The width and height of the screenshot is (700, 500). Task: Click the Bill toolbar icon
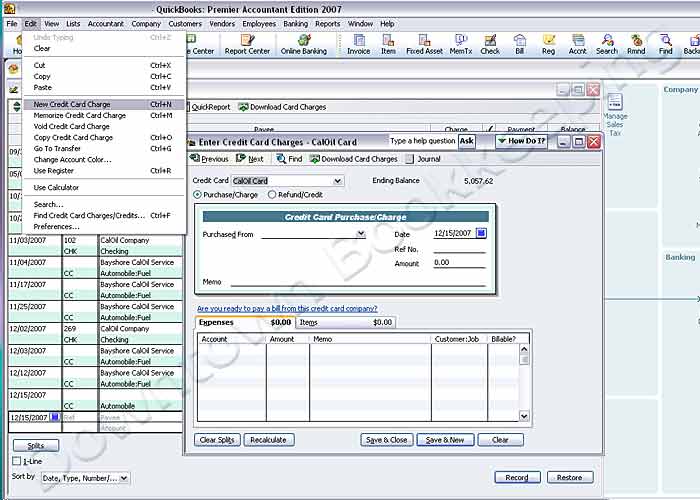(519, 44)
